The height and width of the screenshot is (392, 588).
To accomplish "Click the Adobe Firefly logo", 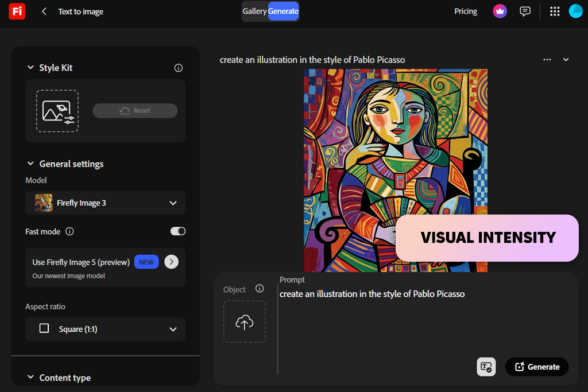I will click(17, 11).
